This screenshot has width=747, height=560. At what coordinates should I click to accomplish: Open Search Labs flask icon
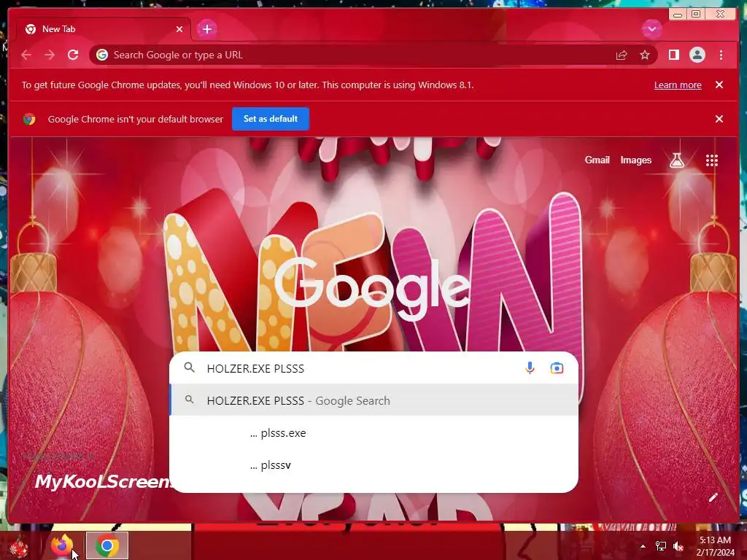676,160
